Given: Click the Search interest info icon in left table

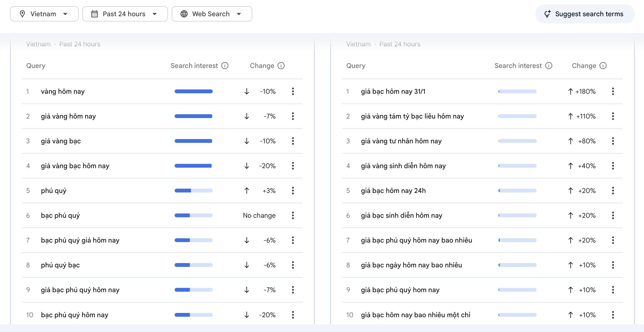Looking at the screenshot, I should click(225, 66).
